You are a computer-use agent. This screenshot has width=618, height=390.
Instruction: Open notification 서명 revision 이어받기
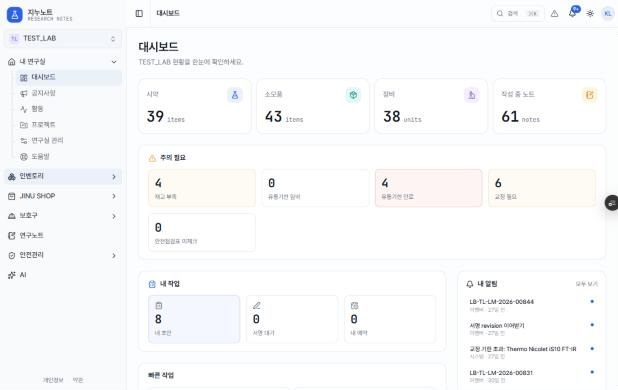[x=531, y=329]
